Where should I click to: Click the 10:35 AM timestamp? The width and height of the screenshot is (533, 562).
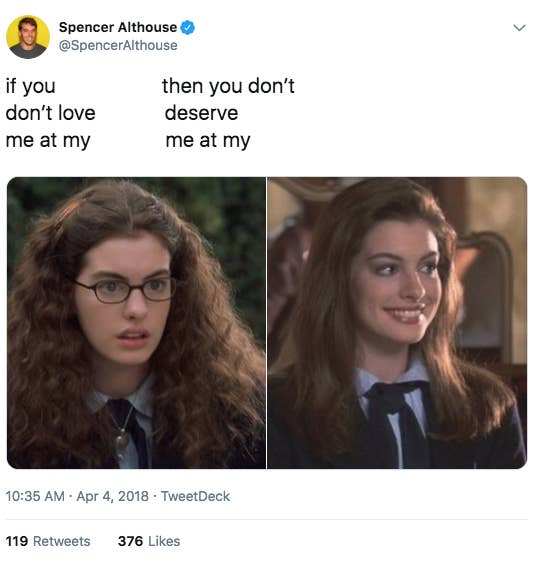35,496
